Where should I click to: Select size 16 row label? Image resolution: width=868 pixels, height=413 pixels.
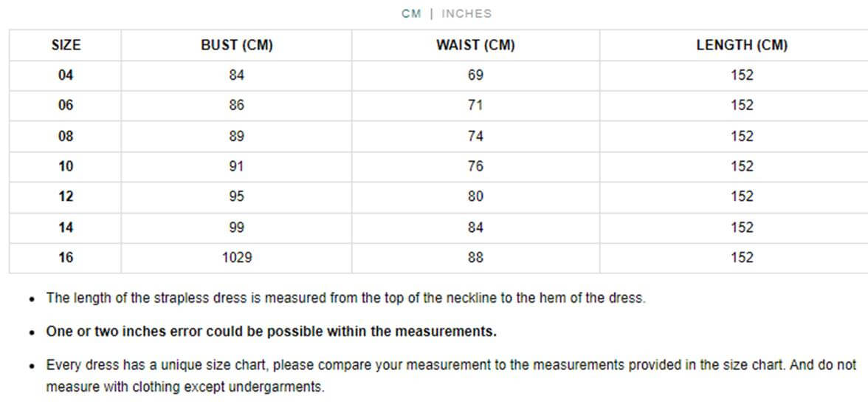pos(66,257)
